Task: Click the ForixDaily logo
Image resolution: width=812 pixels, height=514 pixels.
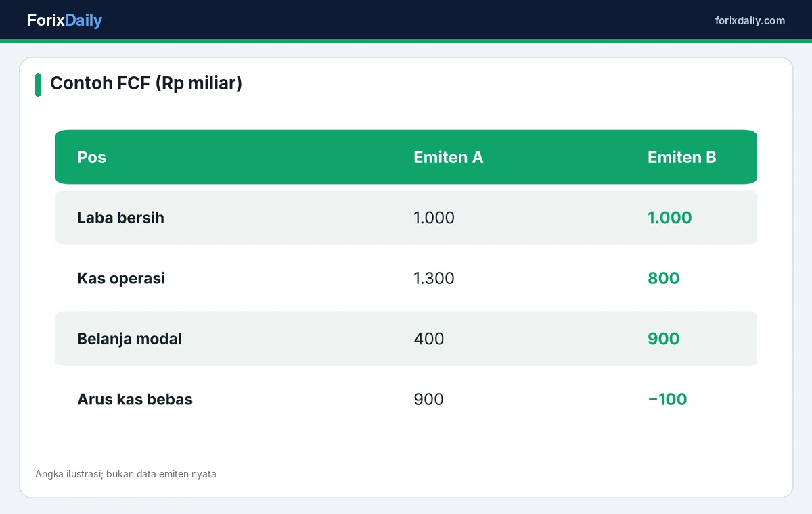Action: point(64,20)
